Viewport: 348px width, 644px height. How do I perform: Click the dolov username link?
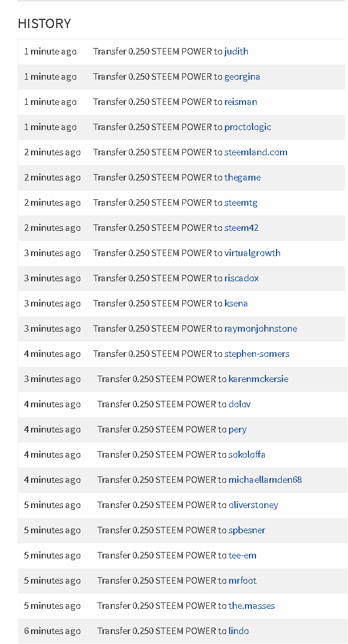click(240, 404)
